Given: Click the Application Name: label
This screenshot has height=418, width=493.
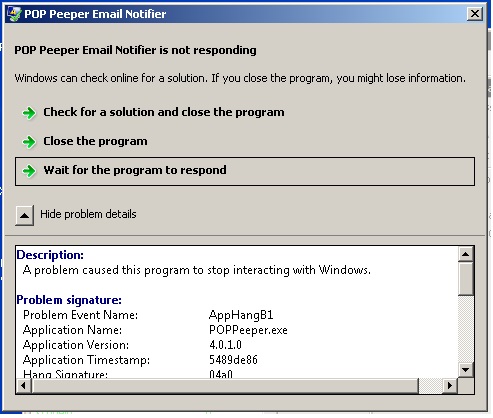Looking at the screenshot, I should tap(72, 330).
